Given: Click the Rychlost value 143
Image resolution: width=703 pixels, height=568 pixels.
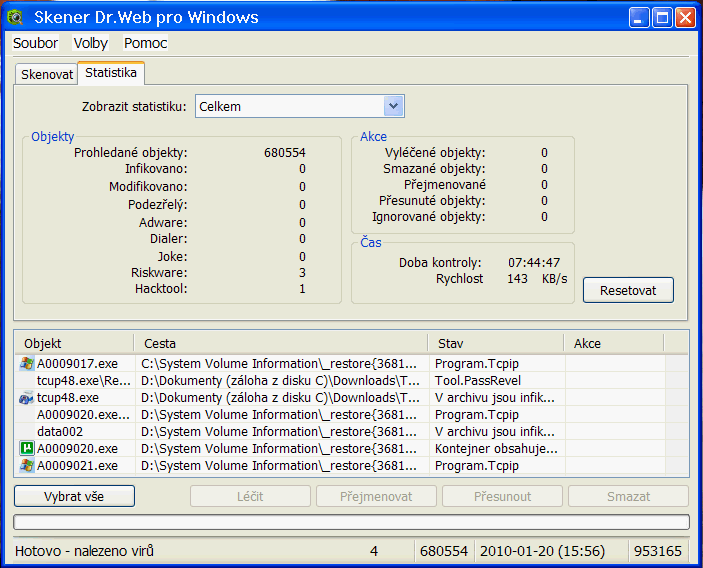Looking at the screenshot, I should [x=517, y=279].
